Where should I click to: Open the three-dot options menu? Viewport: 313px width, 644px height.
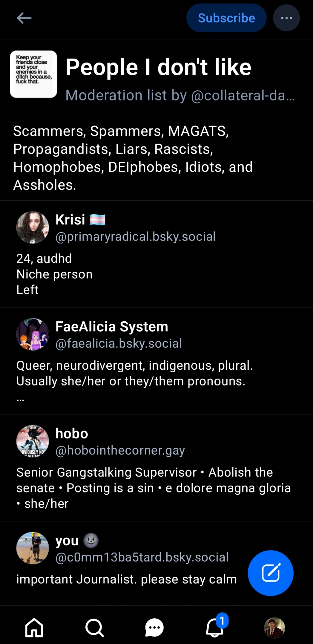286,18
